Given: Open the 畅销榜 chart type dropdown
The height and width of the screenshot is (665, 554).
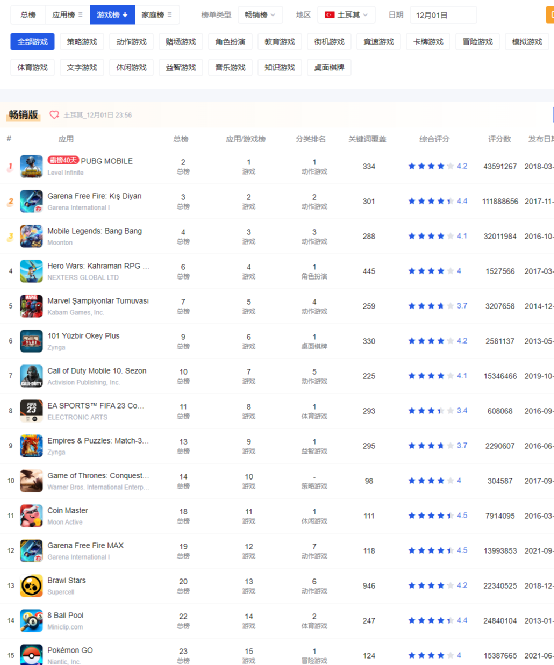Looking at the screenshot, I should (260, 15).
